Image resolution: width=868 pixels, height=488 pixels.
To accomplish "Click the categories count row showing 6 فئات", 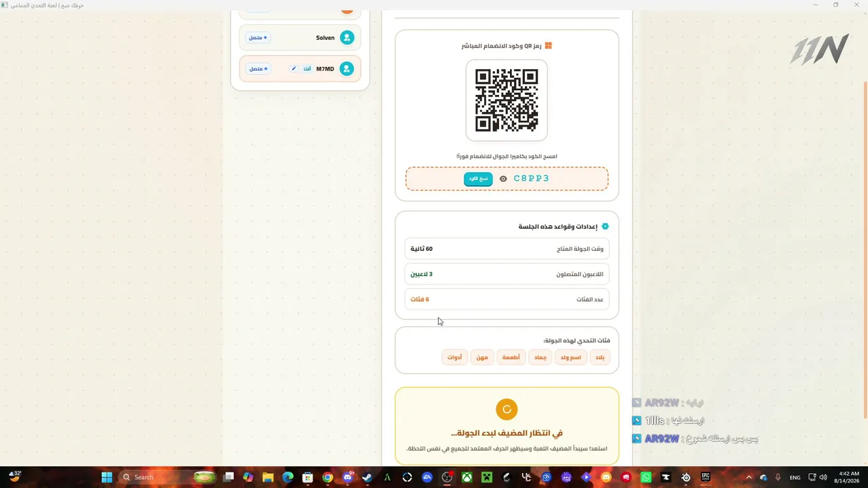I will 507,299.
